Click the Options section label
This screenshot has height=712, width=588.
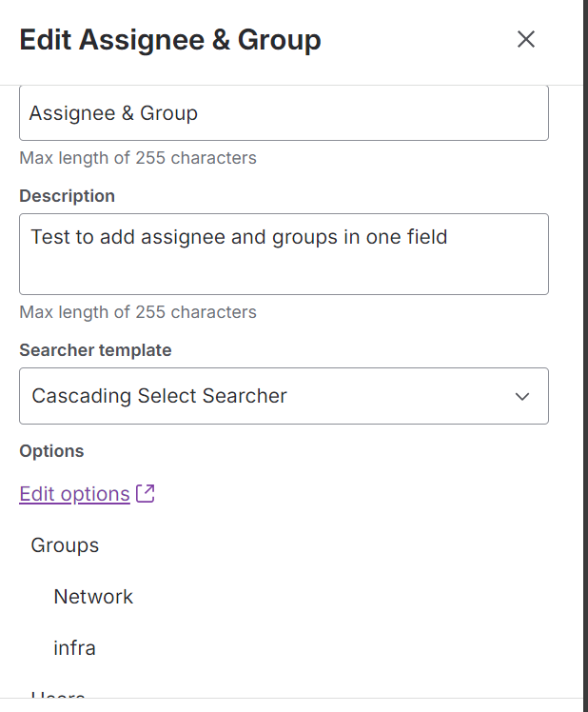pos(51,451)
